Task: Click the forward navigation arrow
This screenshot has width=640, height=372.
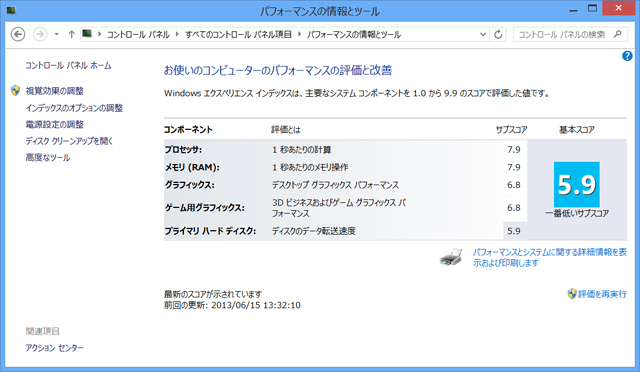Action: pyautogui.click(x=40, y=34)
